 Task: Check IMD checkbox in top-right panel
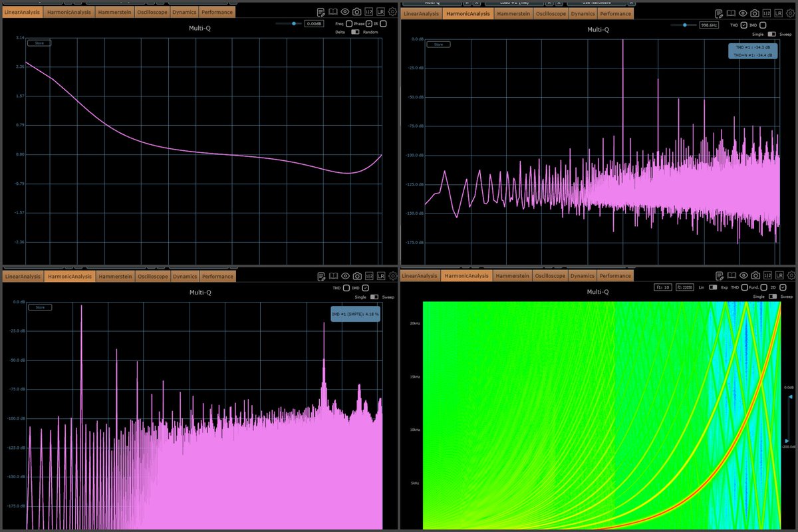click(763, 25)
